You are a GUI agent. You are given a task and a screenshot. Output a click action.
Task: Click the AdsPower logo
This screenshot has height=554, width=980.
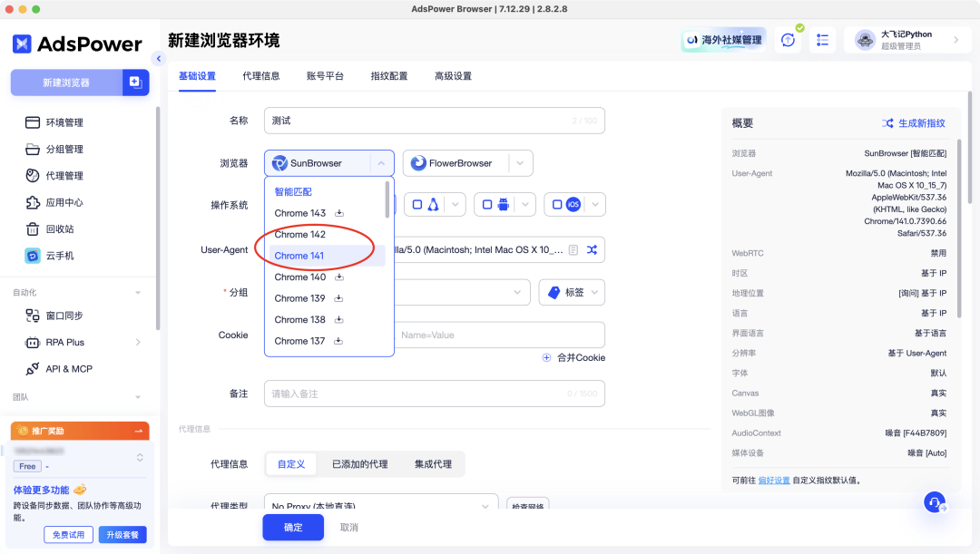pos(77,44)
